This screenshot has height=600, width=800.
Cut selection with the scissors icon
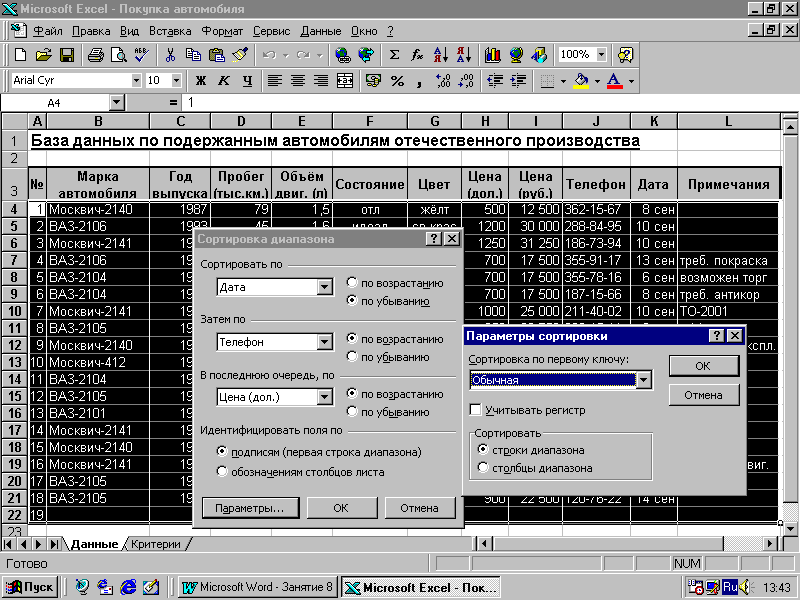coord(170,55)
